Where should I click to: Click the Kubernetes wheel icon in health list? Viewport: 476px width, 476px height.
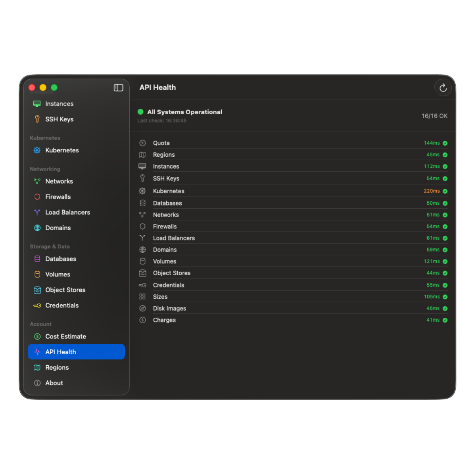[x=142, y=191]
